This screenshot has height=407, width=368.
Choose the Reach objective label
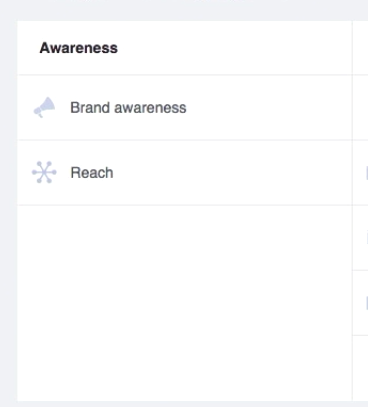[x=92, y=173]
